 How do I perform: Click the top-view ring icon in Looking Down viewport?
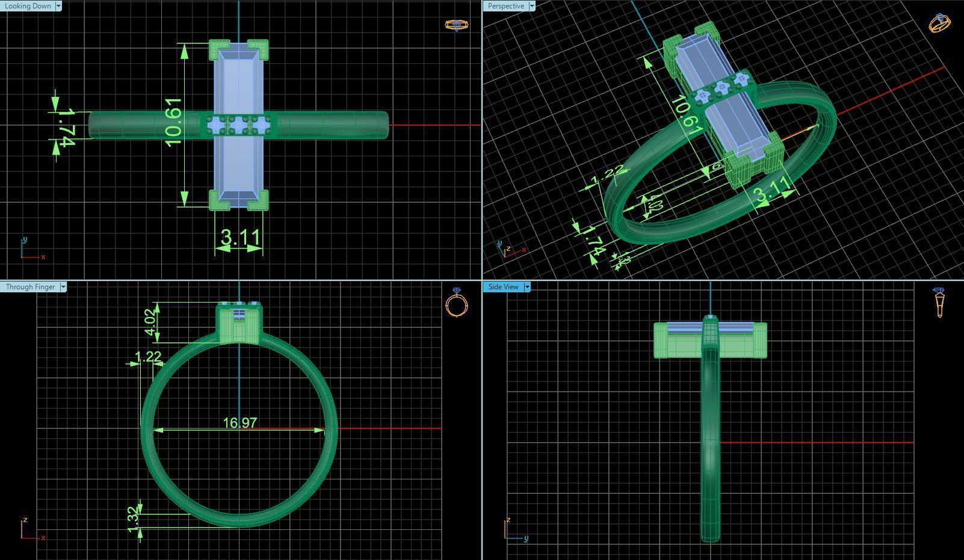pos(457,25)
